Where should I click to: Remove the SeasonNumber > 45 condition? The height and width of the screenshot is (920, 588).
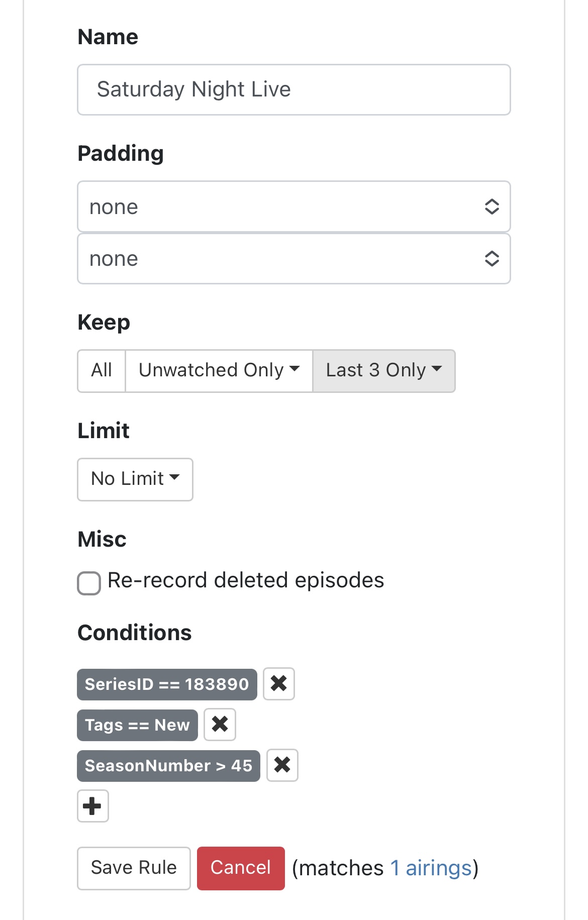click(282, 765)
